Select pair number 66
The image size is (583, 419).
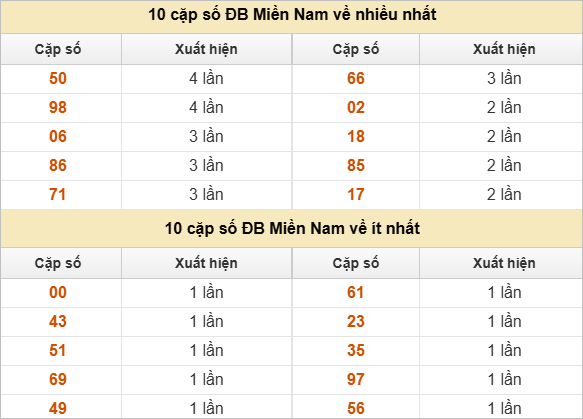pyautogui.click(x=356, y=78)
